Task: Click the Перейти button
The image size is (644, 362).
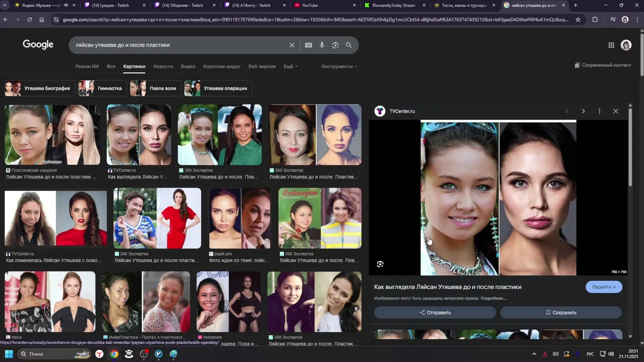Action: point(604,287)
